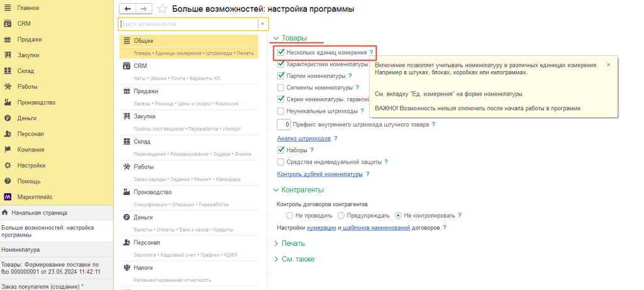Open the Маркетплейс icon in sidebar

point(7,197)
